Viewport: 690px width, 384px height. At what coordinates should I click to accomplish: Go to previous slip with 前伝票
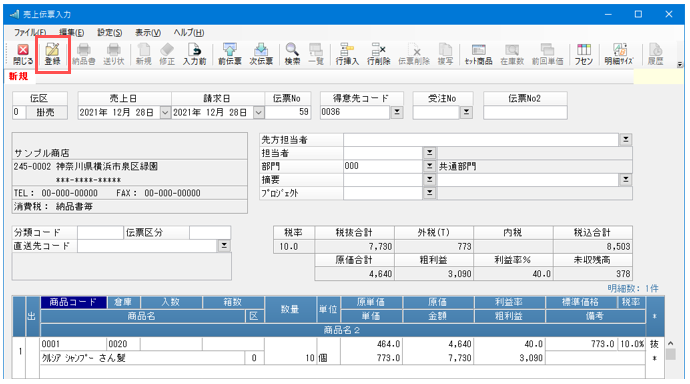pos(230,55)
